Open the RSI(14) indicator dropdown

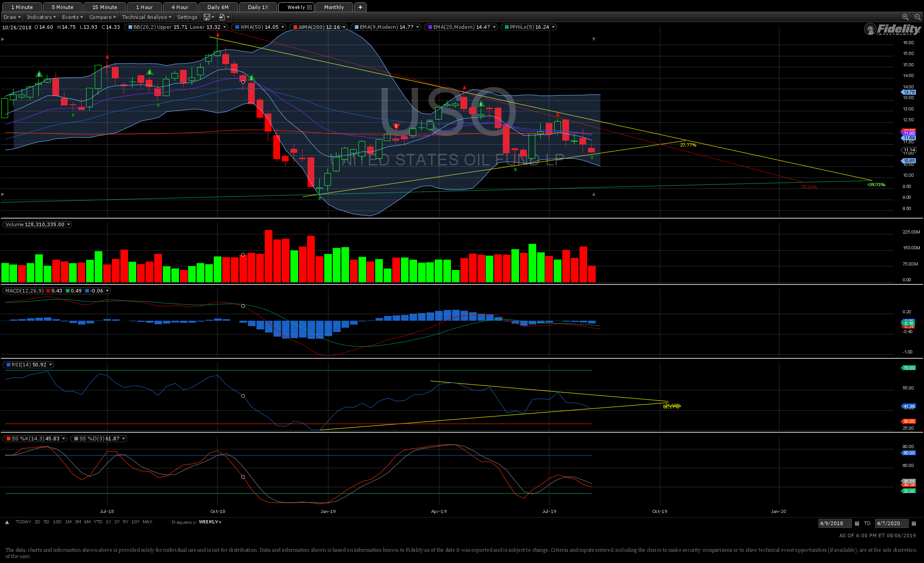pyautogui.click(x=51, y=365)
